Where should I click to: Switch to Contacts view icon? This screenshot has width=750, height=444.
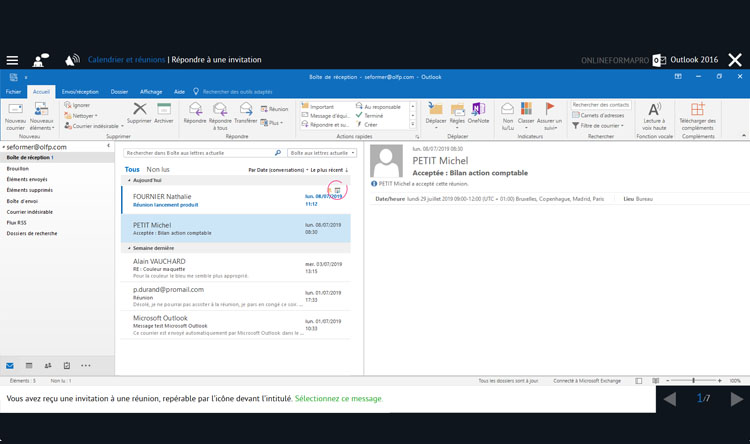[x=48, y=366]
